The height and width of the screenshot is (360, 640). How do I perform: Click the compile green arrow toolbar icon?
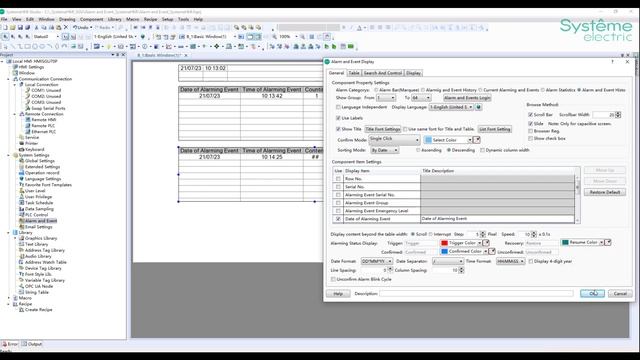click(327, 47)
